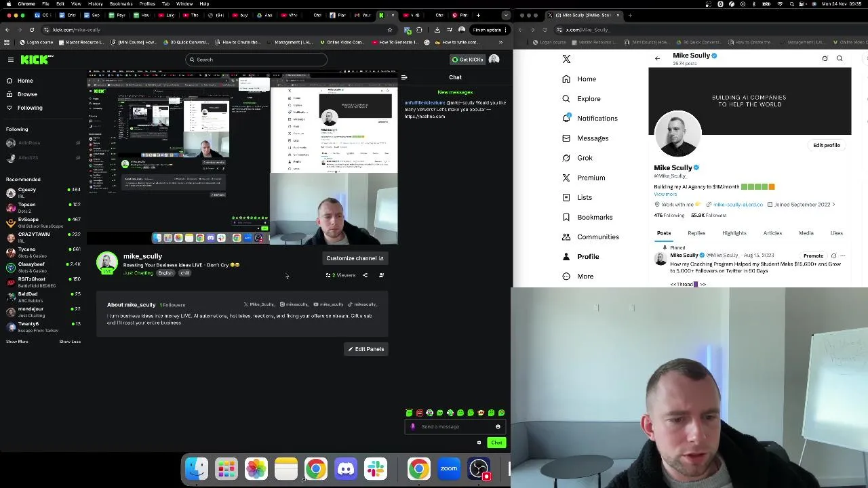The image size is (868, 488).
Task: Open Explore in the X window
Action: (x=581, y=99)
